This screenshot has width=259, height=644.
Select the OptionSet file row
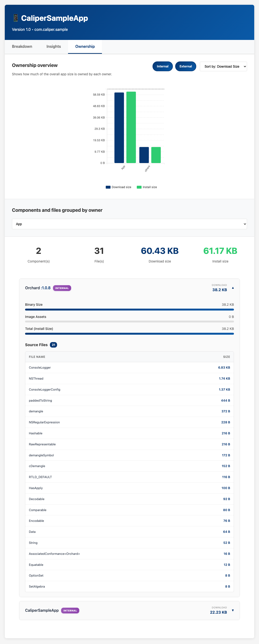click(x=129, y=575)
